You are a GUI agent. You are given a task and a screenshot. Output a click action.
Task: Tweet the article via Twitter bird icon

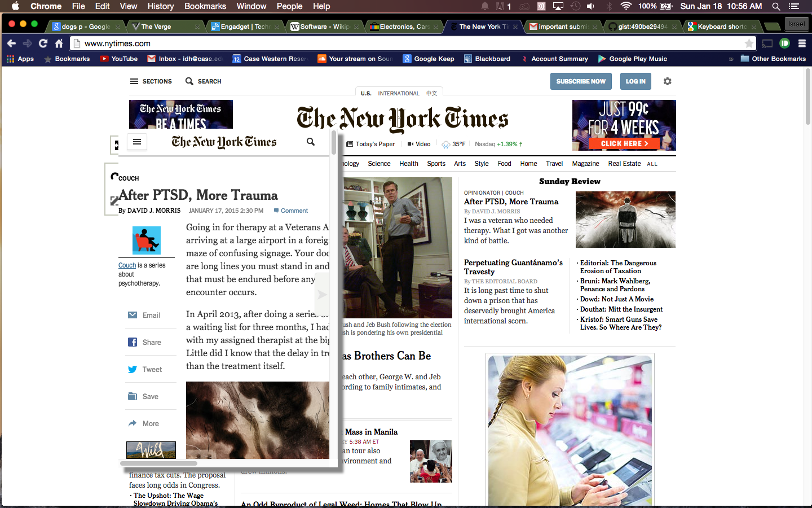pos(133,369)
